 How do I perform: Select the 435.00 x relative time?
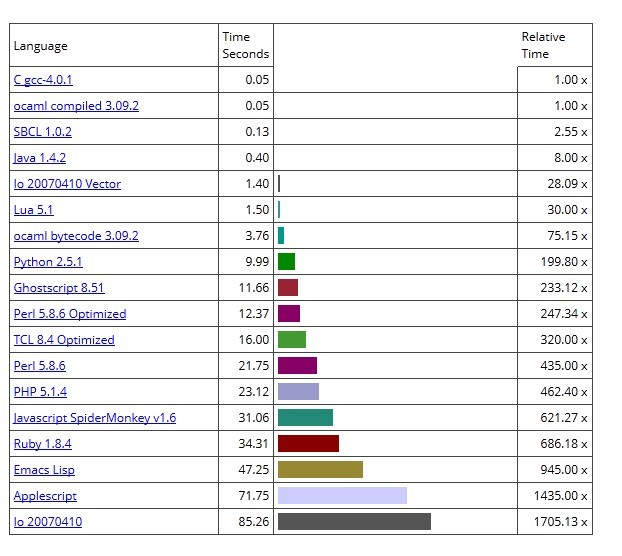coord(564,366)
